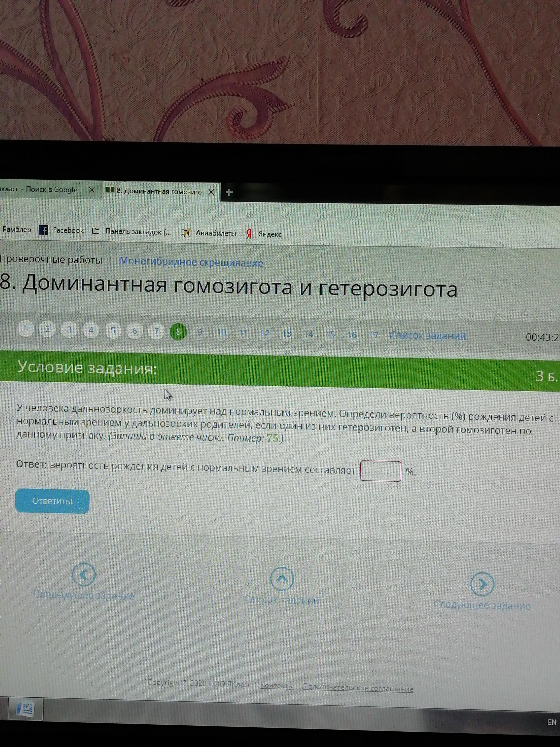560x747 pixels.
Task: Go to task number 13
Action: (x=287, y=334)
